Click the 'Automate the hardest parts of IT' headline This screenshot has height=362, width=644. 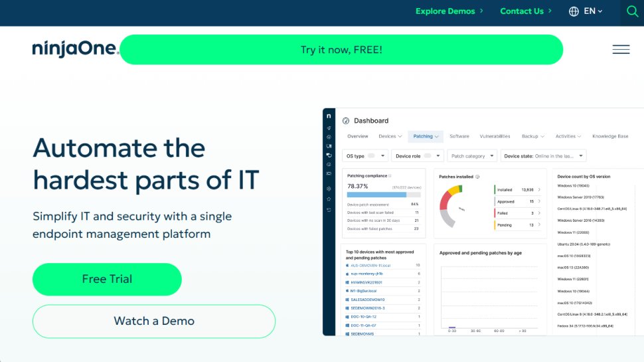(146, 163)
